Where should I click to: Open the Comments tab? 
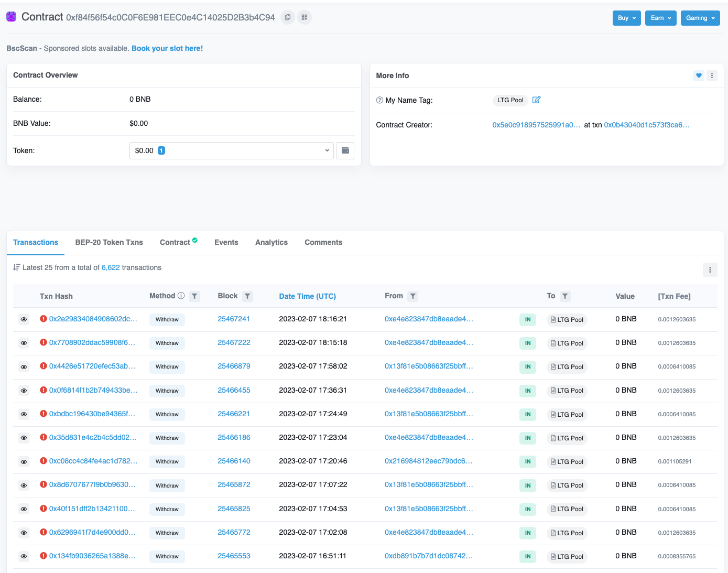tap(323, 242)
